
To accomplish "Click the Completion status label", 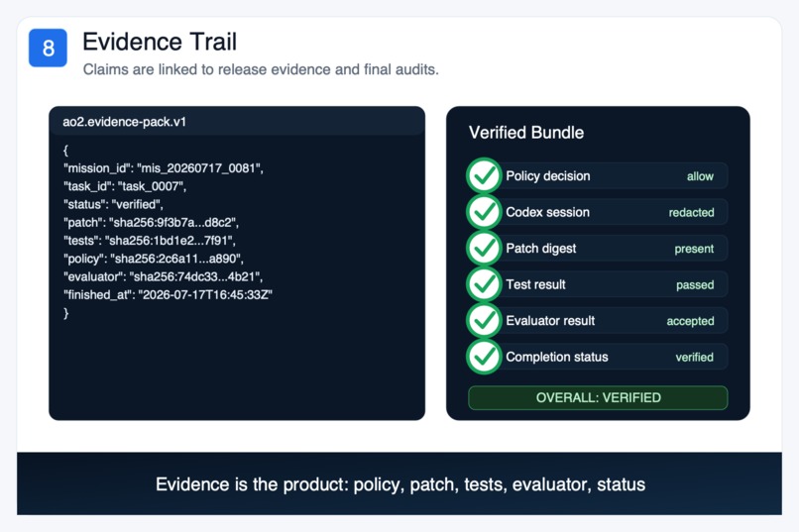I will [x=557, y=357].
